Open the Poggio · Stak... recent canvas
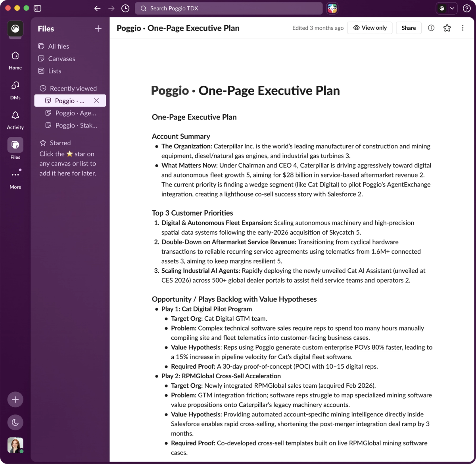 click(x=71, y=125)
